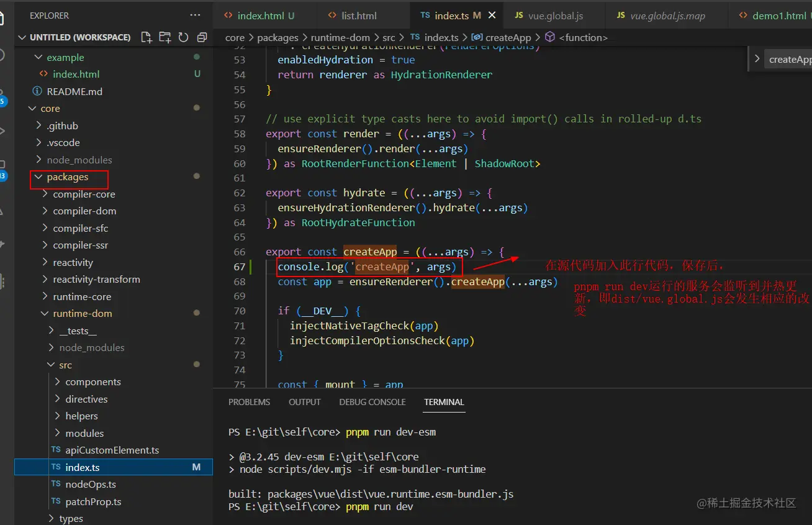Expand the createApp widget chevron at right
This screenshot has height=525, width=812.
[x=757, y=59]
